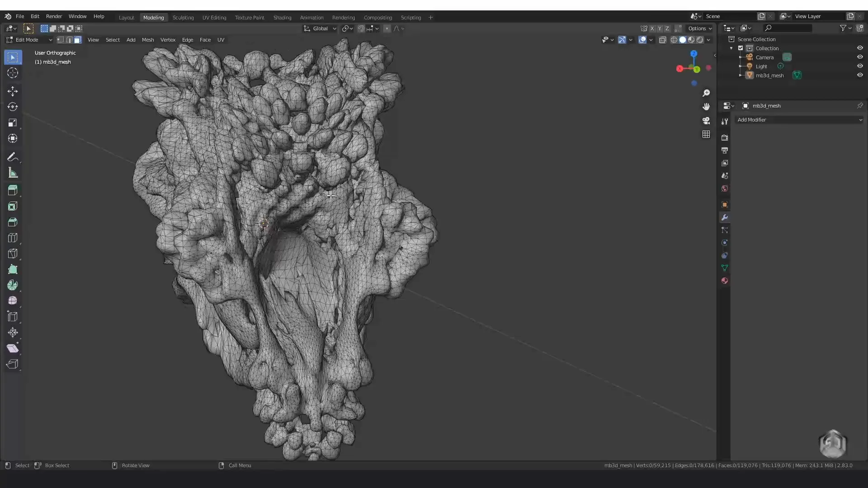Select the Rip Region tool
The height and width of the screenshot is (488, 868).
(x=13, y=364)
